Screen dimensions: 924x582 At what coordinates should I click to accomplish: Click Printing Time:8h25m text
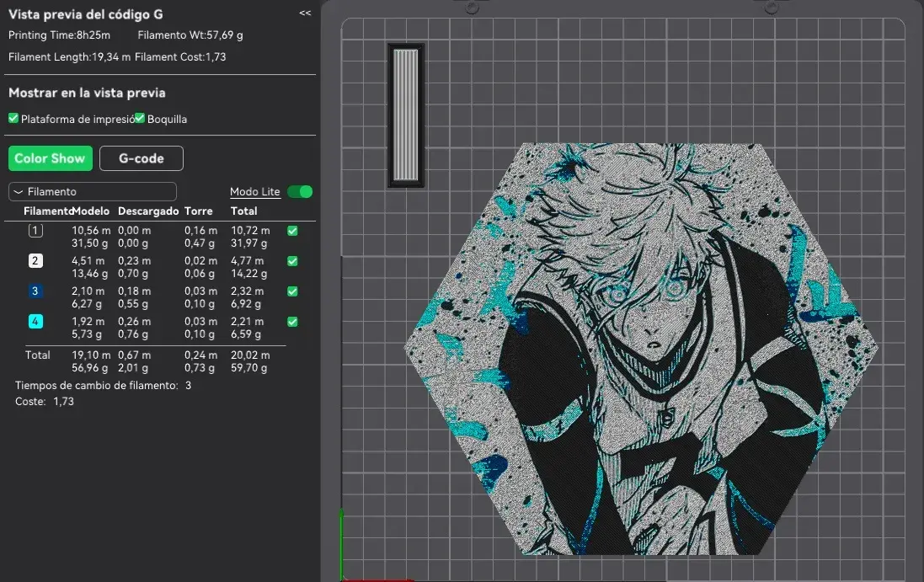coord(59,35)
